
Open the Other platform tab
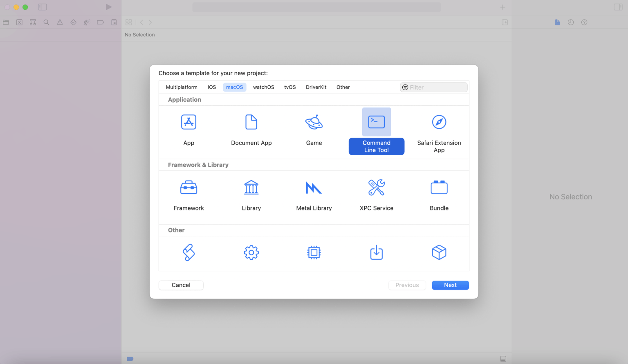pos(343,87)
